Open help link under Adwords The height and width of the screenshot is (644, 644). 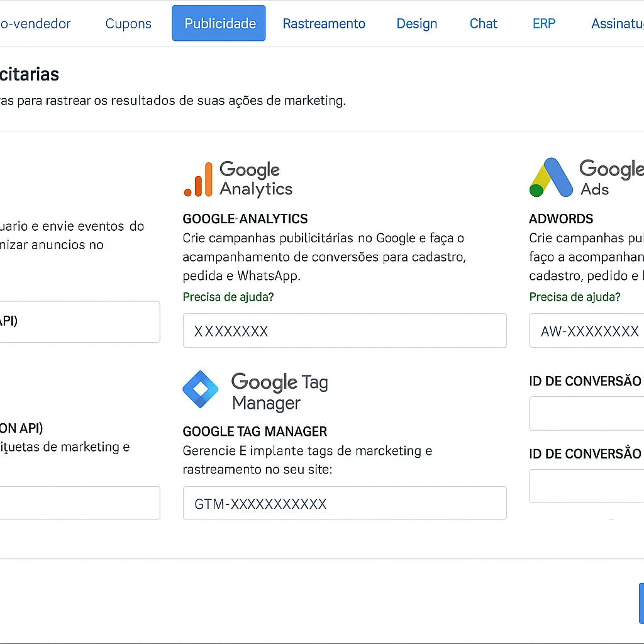(574, 297)
